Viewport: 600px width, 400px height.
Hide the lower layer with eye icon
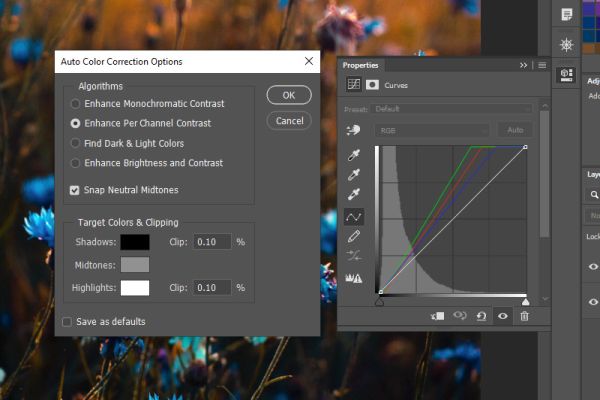click(x=593, y=302)
